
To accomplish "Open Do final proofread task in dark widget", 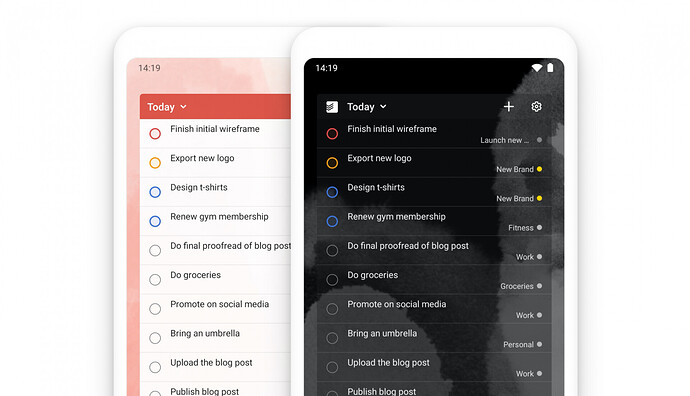I will click(408, 246).
